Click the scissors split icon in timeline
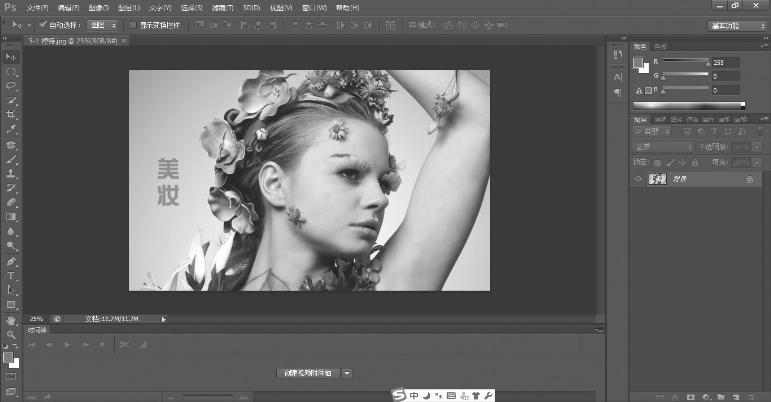This screenshot has width=771, height=402. (x=124, y=344)
